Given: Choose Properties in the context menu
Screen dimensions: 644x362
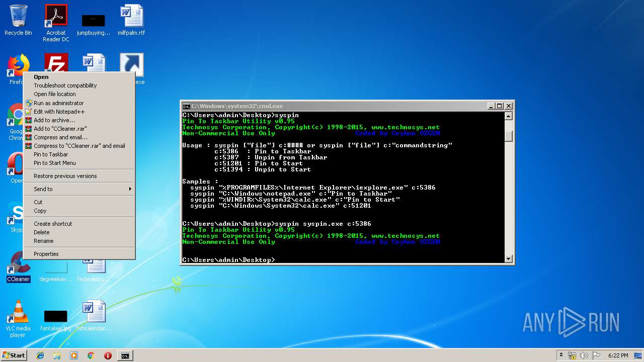Looking at the screenshot, I should [79, 254].
